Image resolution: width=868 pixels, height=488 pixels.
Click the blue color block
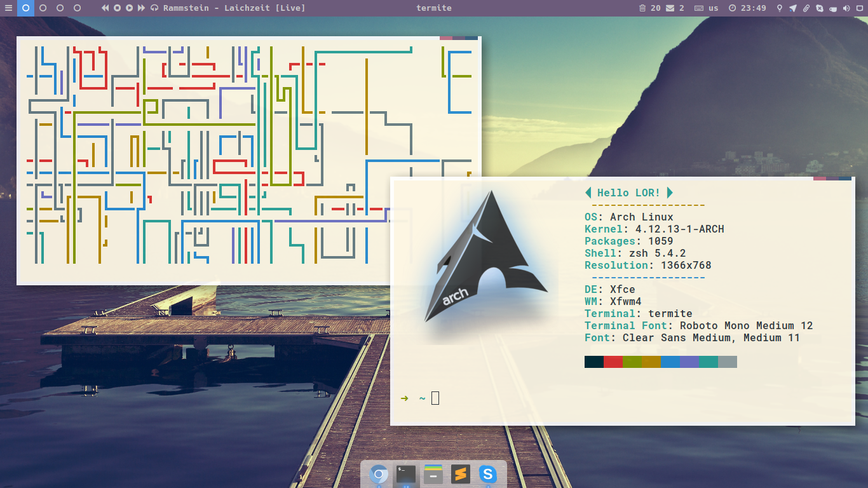click(x=670, y=362)
